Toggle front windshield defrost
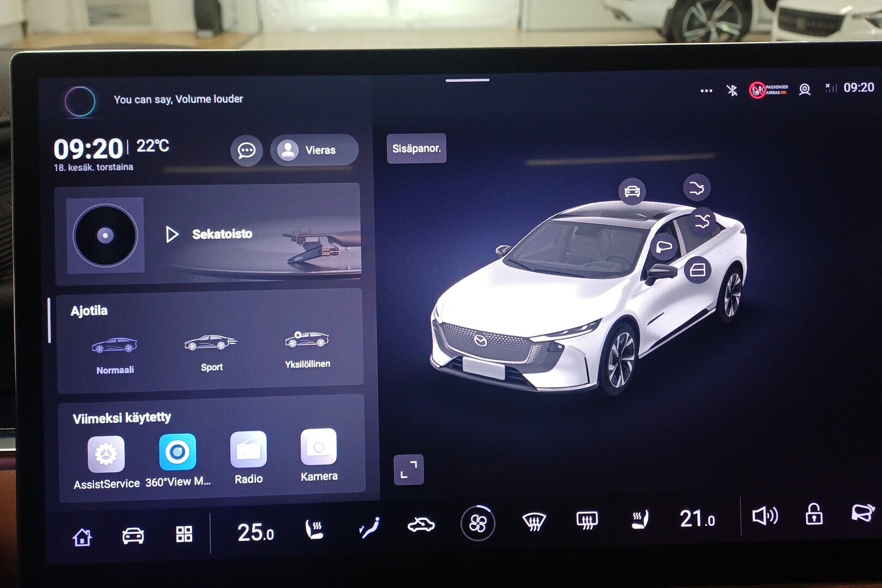882x588 pixels. click(x=534, y=522)
